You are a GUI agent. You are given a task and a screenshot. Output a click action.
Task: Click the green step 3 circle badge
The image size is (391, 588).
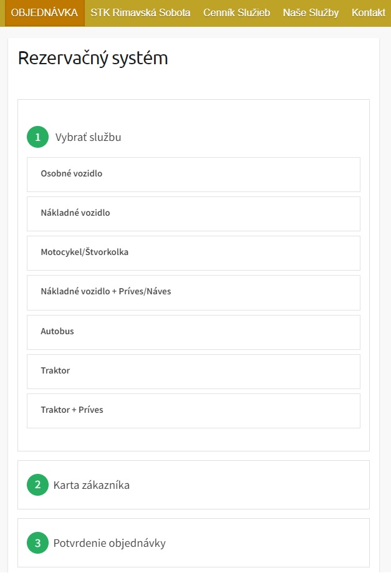coord(37,543)
